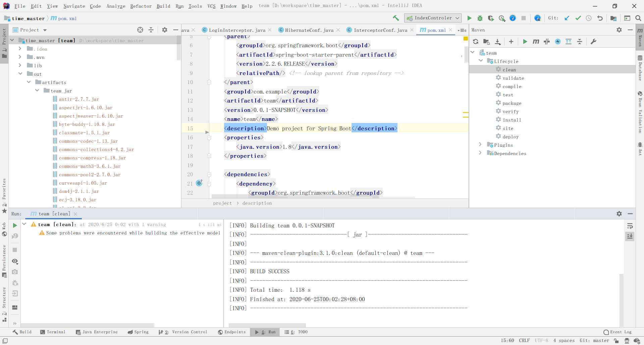Screen dimensions: 644x345
Task: Open Search Everywhere magnifier icon
Action: tap(638, 18)
